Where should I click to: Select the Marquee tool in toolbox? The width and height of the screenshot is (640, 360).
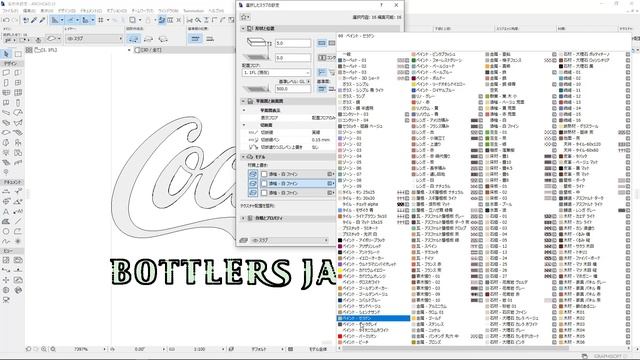(x=18, y=54)
